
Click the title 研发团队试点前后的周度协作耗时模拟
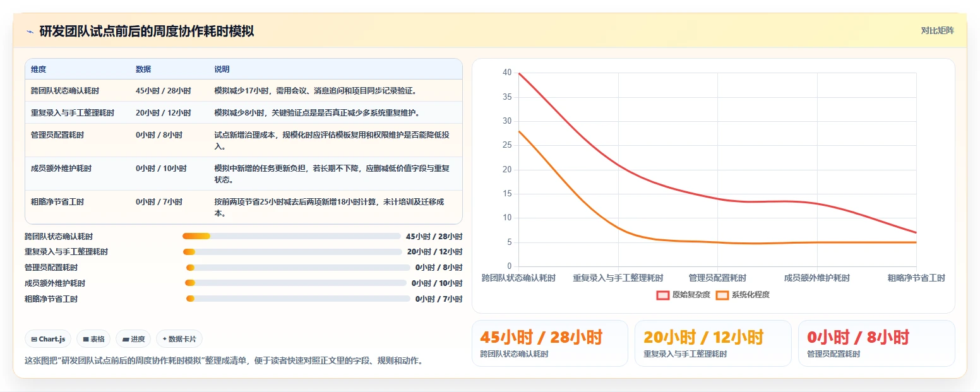tap(146, 31)
